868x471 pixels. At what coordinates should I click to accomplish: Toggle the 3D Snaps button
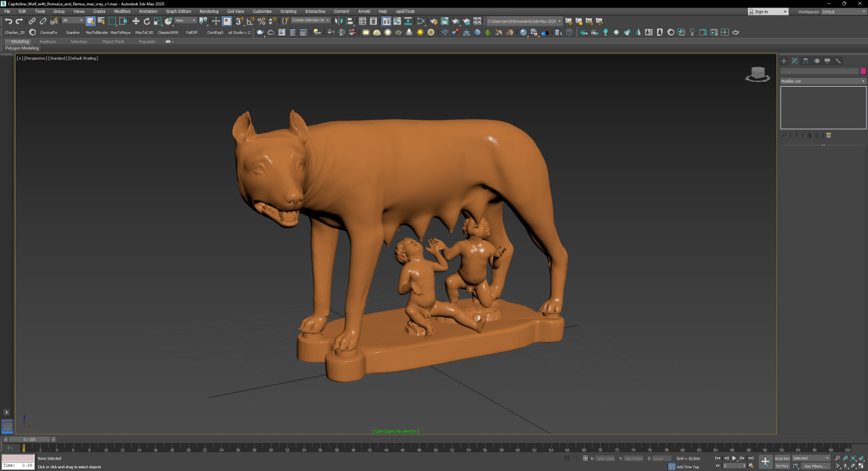point(239,21)
